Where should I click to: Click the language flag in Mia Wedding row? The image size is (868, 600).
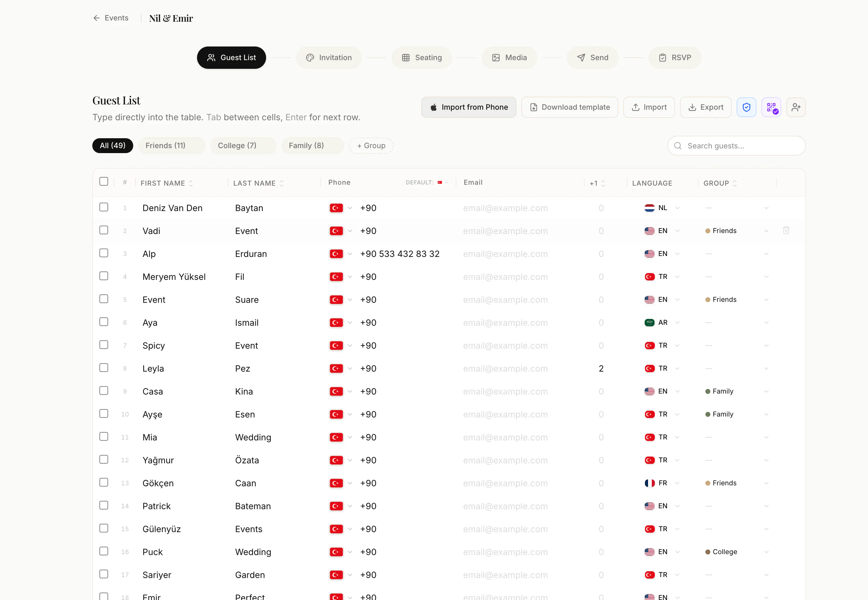(649, 437)
